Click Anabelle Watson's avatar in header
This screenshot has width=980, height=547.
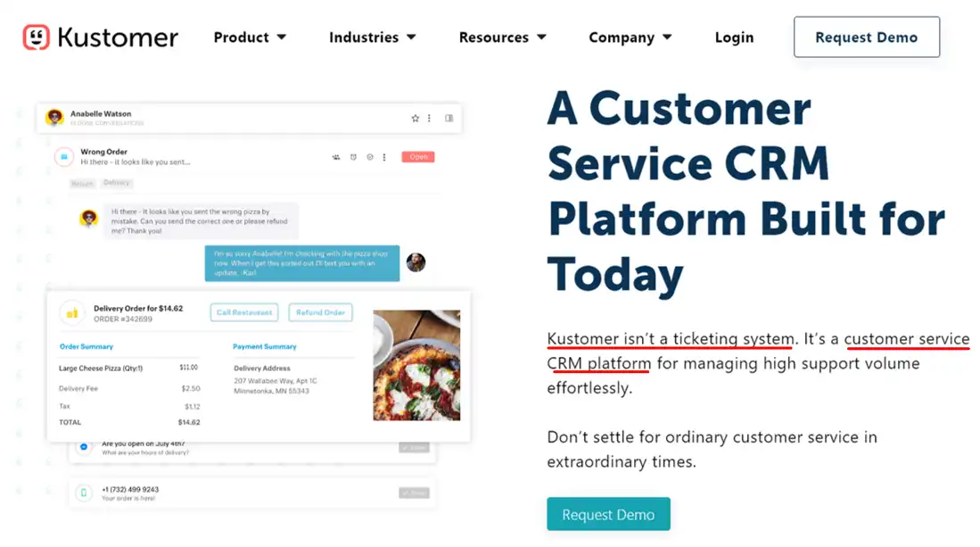55,117
